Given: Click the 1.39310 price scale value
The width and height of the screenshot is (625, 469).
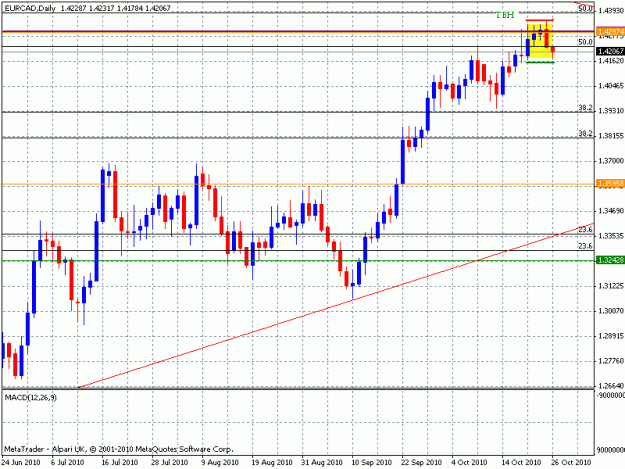Looking at the screenshot, I should pos(611,110).
